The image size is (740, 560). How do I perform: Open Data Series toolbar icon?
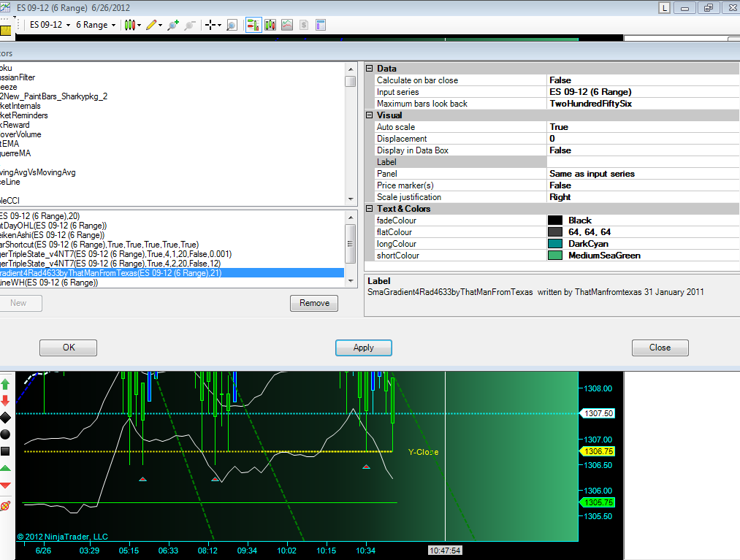270,25
